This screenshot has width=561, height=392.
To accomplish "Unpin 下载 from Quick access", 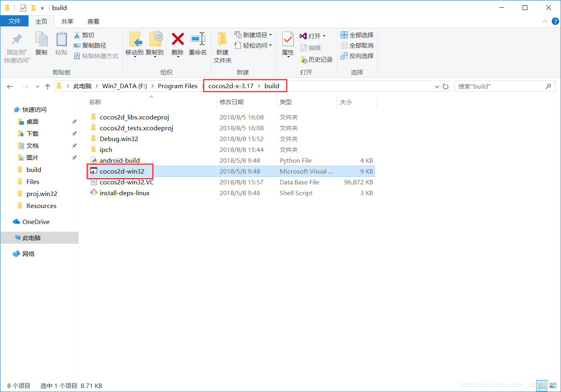I will click(x=74, y=134).
